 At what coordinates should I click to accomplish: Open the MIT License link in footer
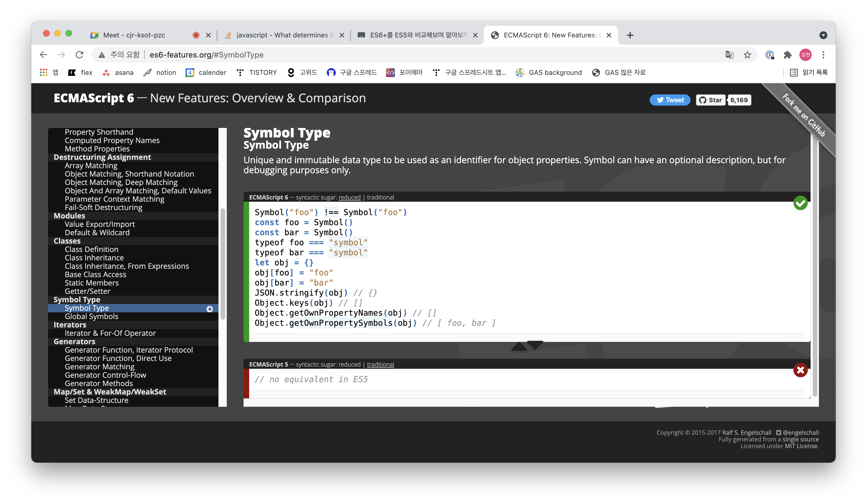point(801,446)
